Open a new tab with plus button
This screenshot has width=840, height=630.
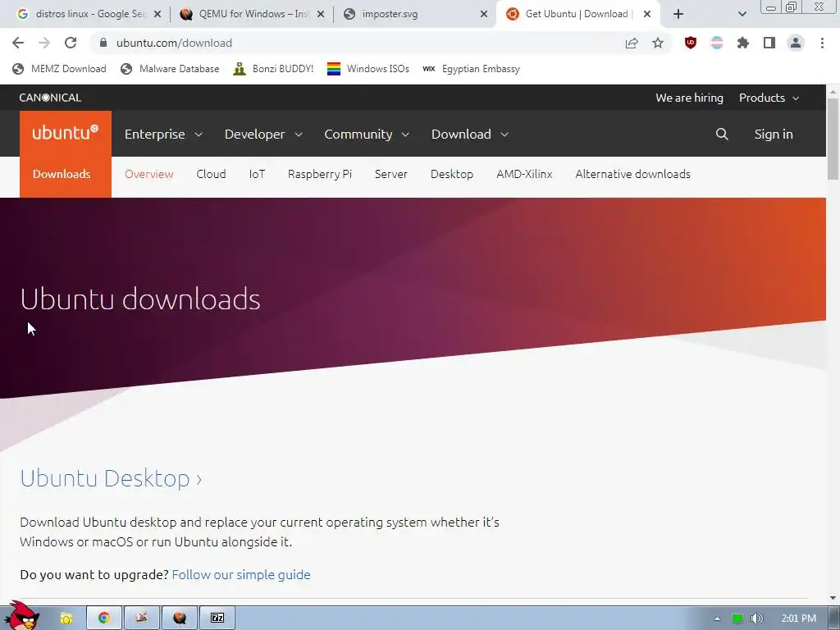678,14
